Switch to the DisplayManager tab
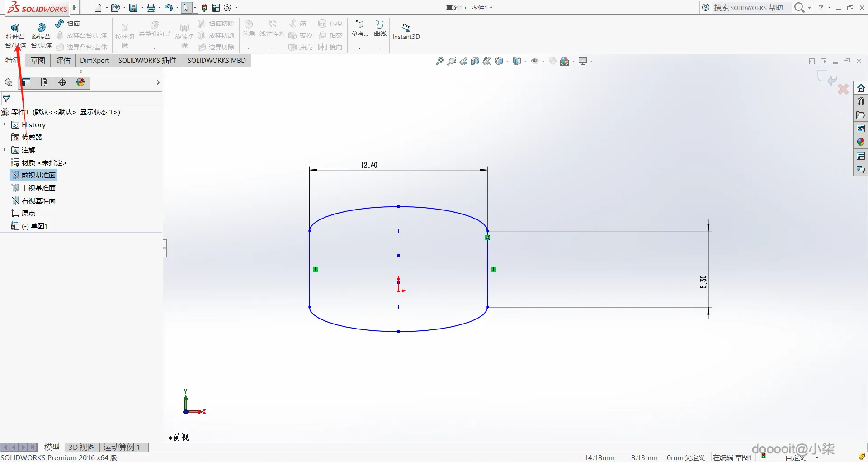Viewport: 868px width, 462px height. (80, 82)
